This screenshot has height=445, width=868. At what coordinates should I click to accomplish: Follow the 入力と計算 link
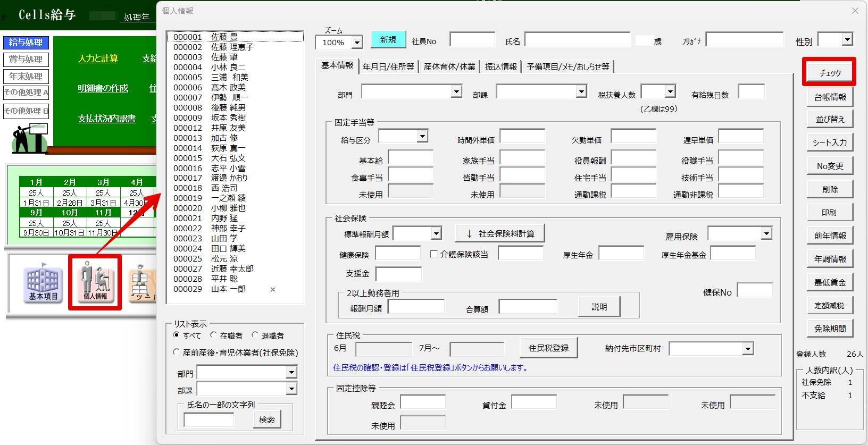pyautogui.click(x=98, y=58)
